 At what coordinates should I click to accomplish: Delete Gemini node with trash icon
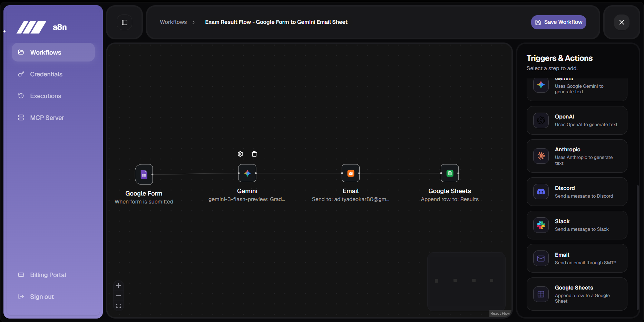(x=254, y=154)
